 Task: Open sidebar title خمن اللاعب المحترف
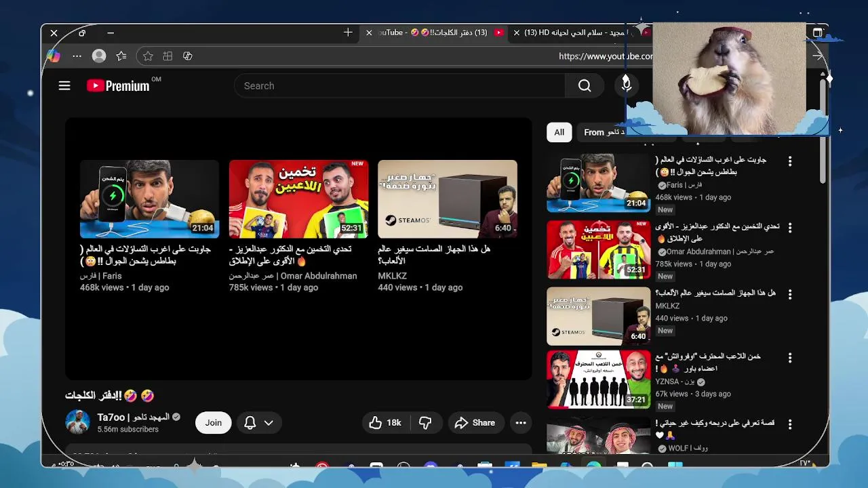pyautogui.click(x=708, y=363)
